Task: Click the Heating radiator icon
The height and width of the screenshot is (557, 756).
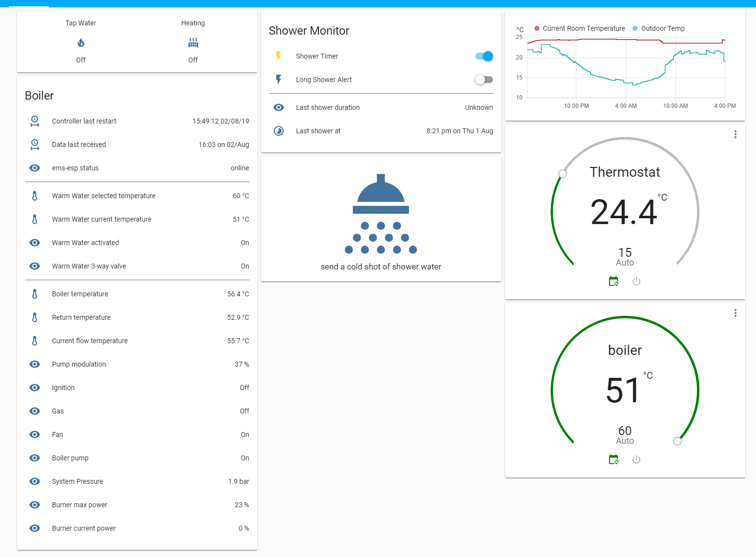Action: [x=193, y=42]
